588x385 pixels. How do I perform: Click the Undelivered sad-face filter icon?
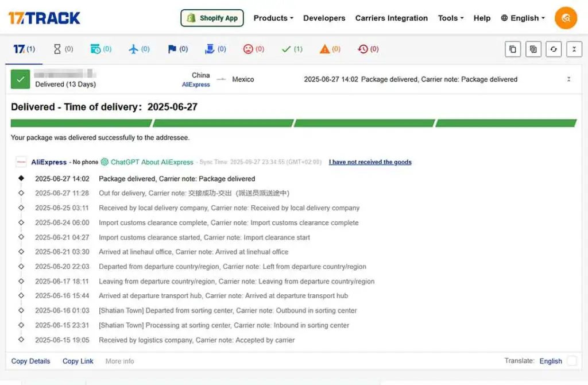pos(249,49)
